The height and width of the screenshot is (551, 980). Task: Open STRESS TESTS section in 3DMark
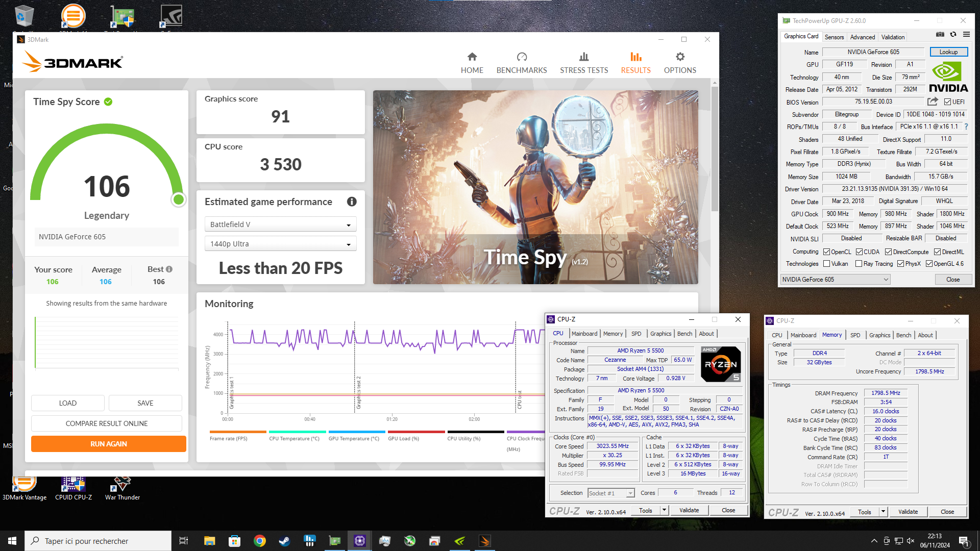(584, 63)
